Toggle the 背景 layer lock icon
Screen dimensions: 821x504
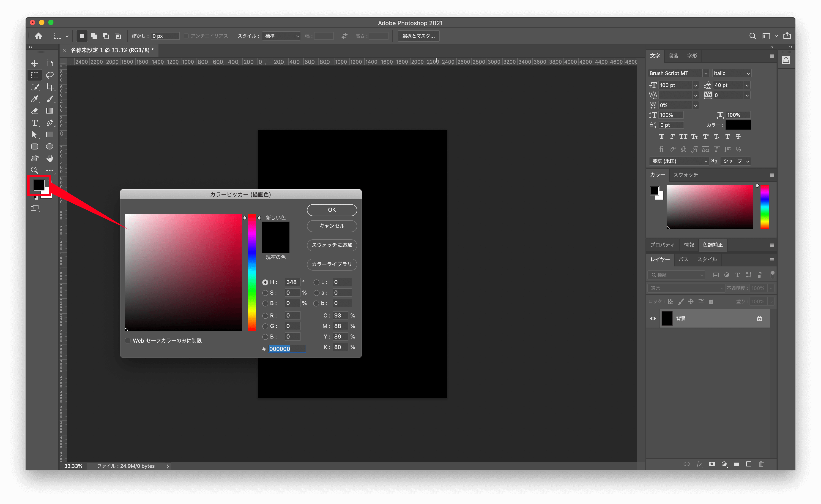click(x=760, y=319)
